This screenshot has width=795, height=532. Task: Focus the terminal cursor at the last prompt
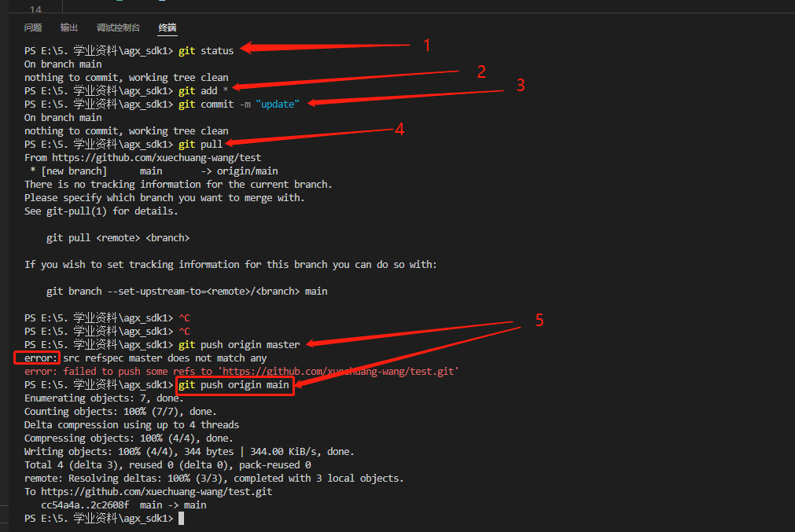[x=182, y=519]
